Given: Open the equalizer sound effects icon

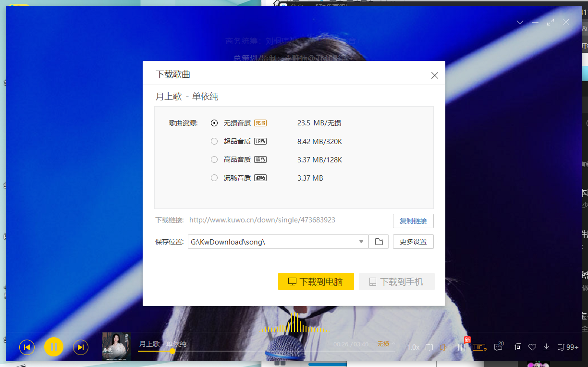Looking at the screenshot, I should [x=461, y=347].
